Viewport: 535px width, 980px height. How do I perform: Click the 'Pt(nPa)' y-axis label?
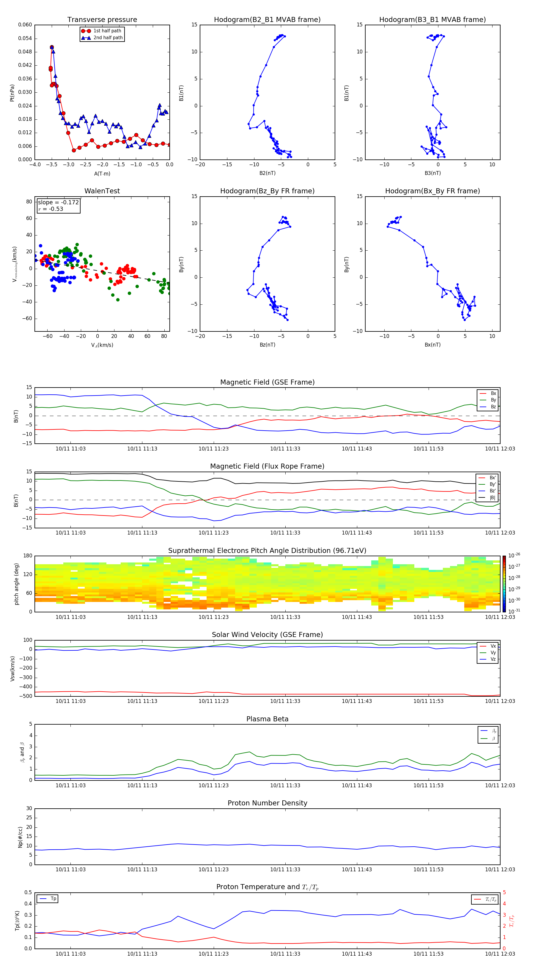(x=12, y=92)
